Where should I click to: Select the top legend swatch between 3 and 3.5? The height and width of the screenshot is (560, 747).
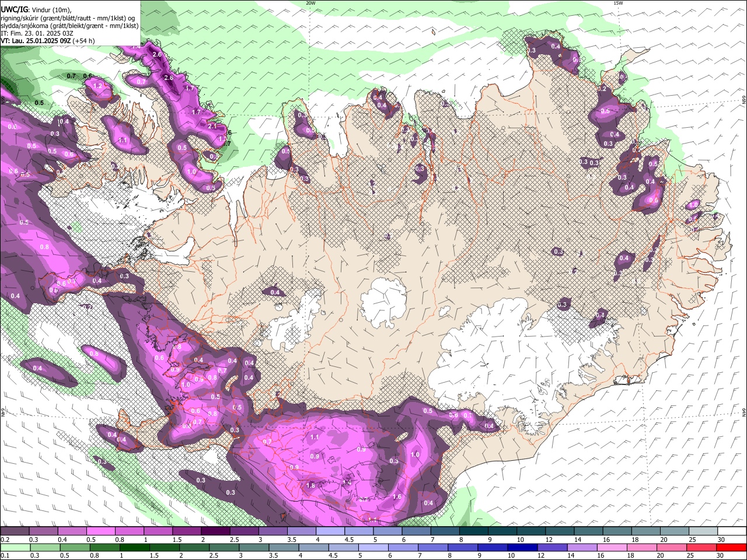click(x=273, y=531)
